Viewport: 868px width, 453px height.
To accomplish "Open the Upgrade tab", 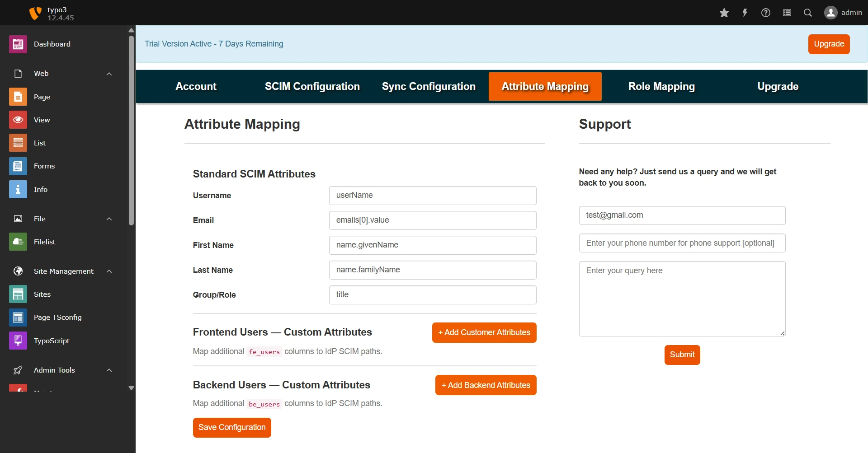I will click(x=778, y=87).
